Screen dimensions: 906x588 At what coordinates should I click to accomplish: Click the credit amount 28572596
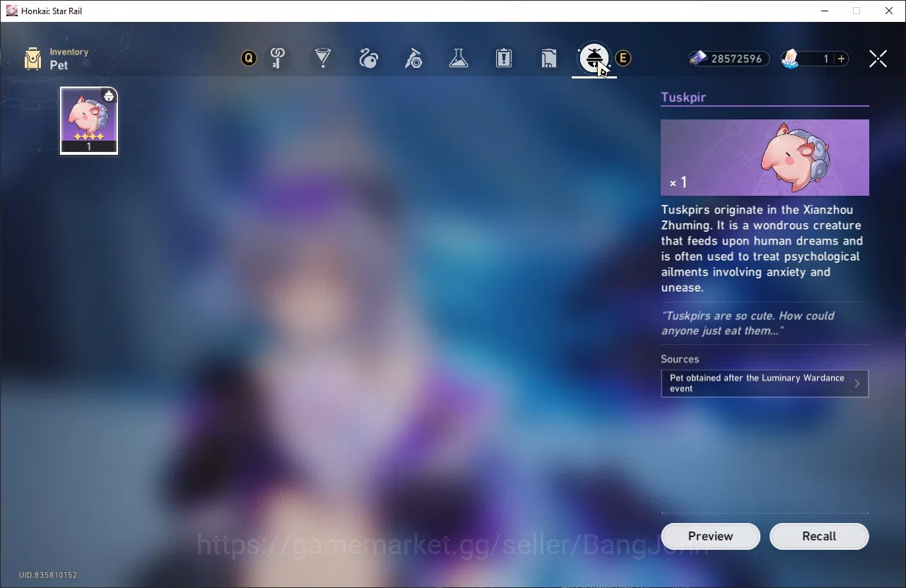[x=736, y=59]
